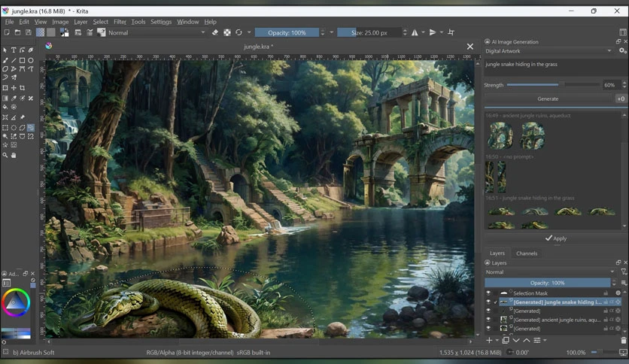The height and width of the screenshot is (364, 629).
Task: Open brush blending mode Normal dropdown
Action: 156,32
